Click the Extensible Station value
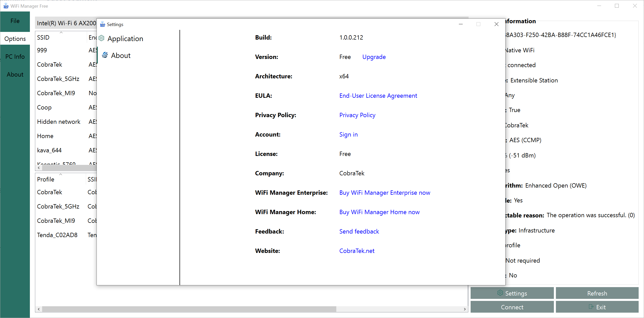Screen dimensions: 644x318 (x=534, y=80)
